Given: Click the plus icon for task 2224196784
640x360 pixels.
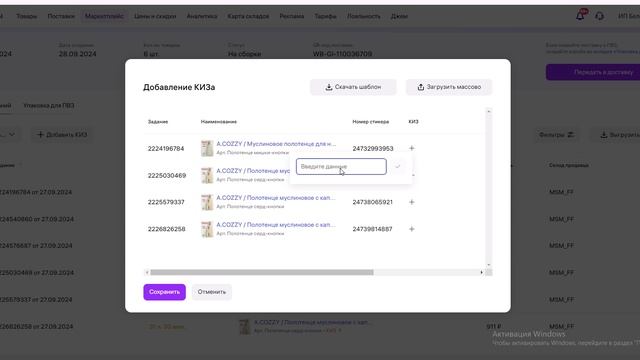Looking at the screenshot, I should point(411,148).
